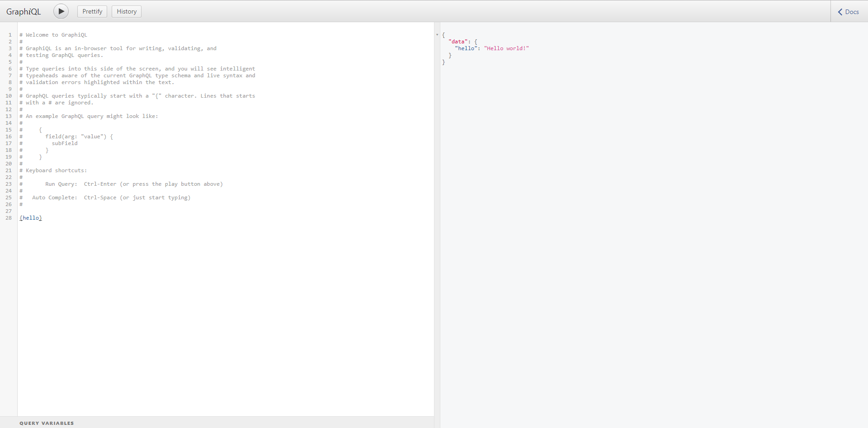
Task: Click the 'An example GraphQL query' comment line
Action: [89, 116]
